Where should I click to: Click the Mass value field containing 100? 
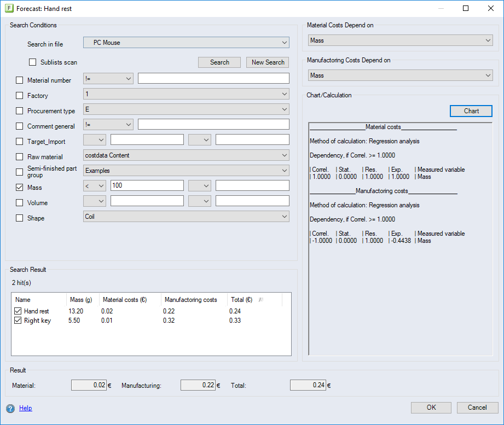(147, 186)
